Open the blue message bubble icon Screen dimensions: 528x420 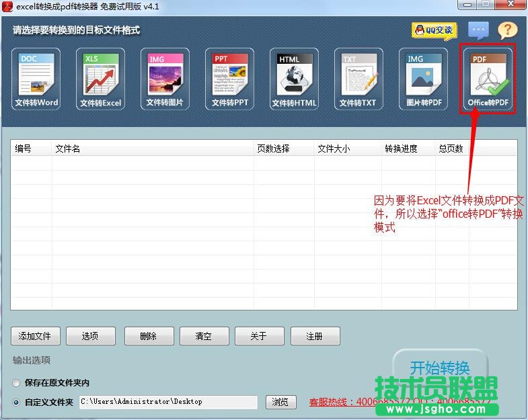(478, 30)
